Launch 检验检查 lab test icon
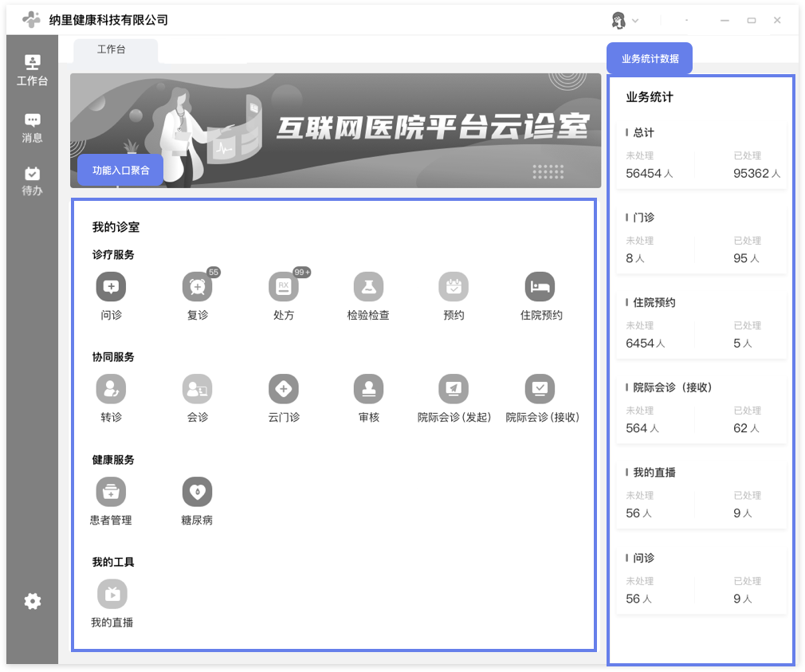This screenshot has width=805, height=672. click(368, 287)
